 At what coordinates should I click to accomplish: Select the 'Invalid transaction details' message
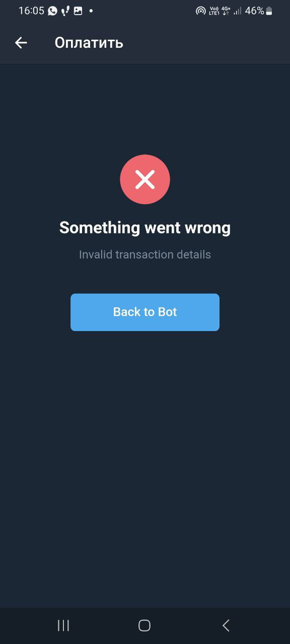coord(145,254)
